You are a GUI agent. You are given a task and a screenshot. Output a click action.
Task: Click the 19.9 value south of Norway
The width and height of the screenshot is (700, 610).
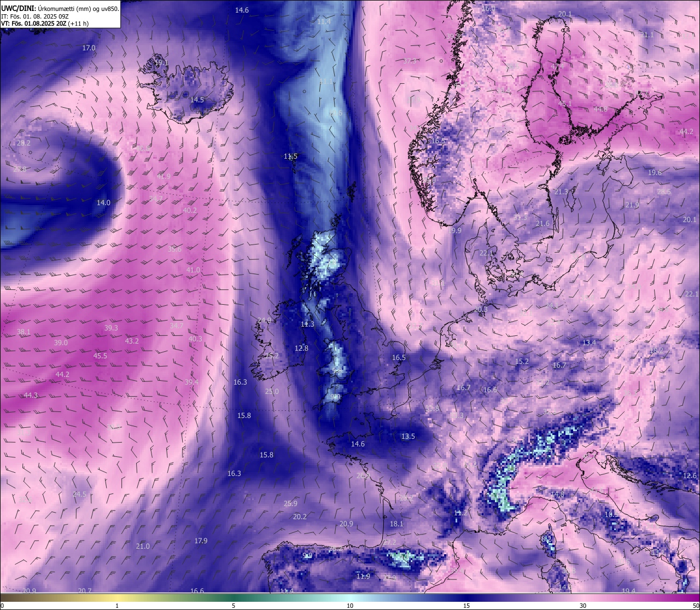455,231
